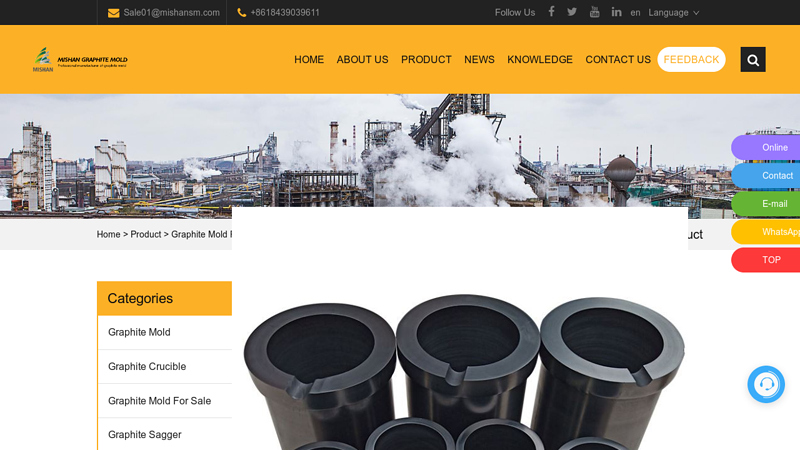
Task: Open the PRODUCT menu item
Action: 426,60
